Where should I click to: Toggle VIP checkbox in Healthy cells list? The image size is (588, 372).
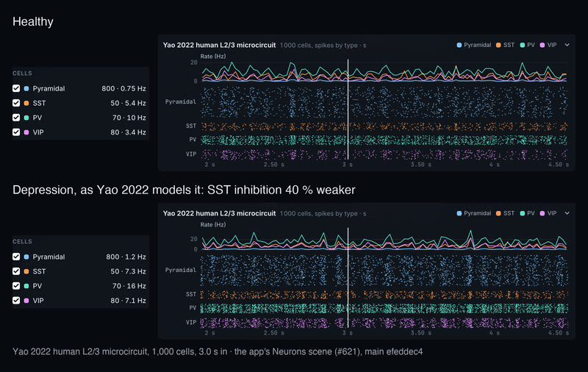click(16, 132)
